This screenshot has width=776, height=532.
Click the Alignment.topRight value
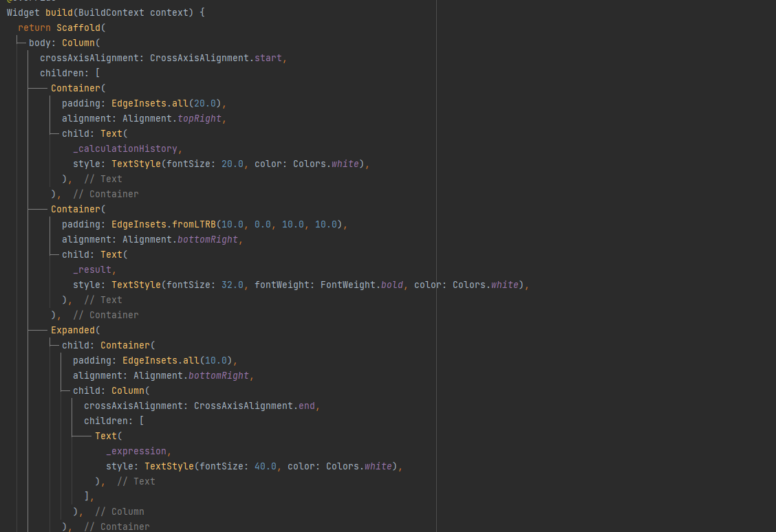tap(172, 119)
